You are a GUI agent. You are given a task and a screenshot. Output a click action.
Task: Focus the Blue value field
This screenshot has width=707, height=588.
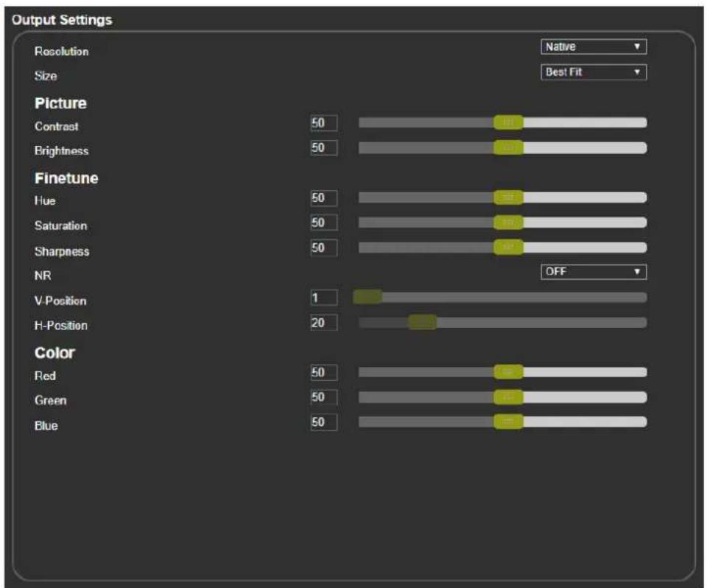tap(324, 422)
